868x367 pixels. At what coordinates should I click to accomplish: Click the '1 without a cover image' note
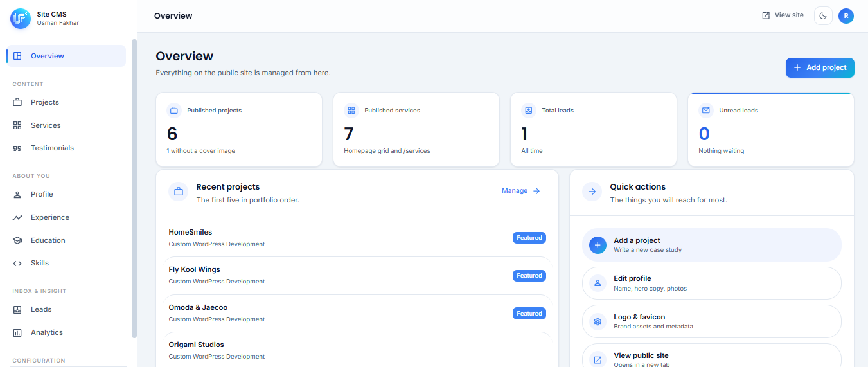[x=201, y=151]
